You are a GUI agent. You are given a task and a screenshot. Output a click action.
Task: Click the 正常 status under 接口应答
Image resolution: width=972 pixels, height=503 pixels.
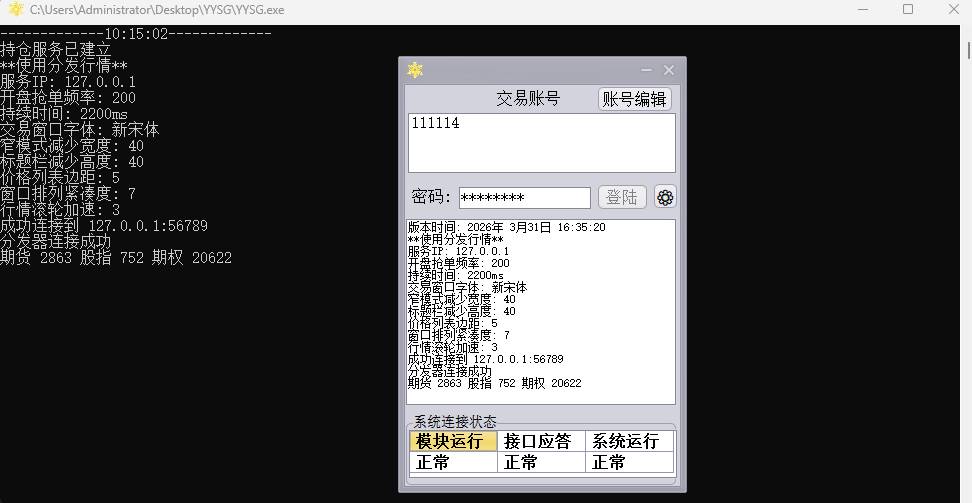(540, 462)
